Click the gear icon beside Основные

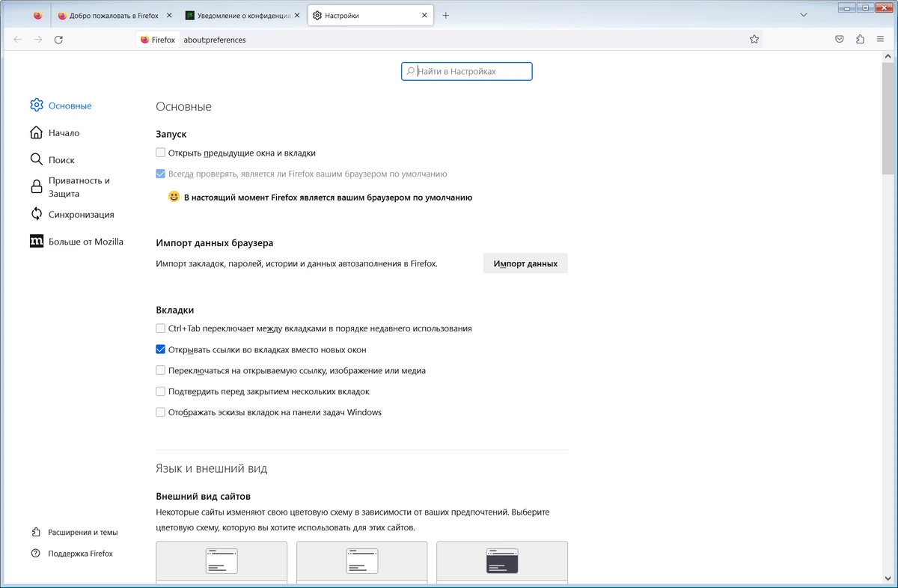pyautogui.click(x=37, y=105)
